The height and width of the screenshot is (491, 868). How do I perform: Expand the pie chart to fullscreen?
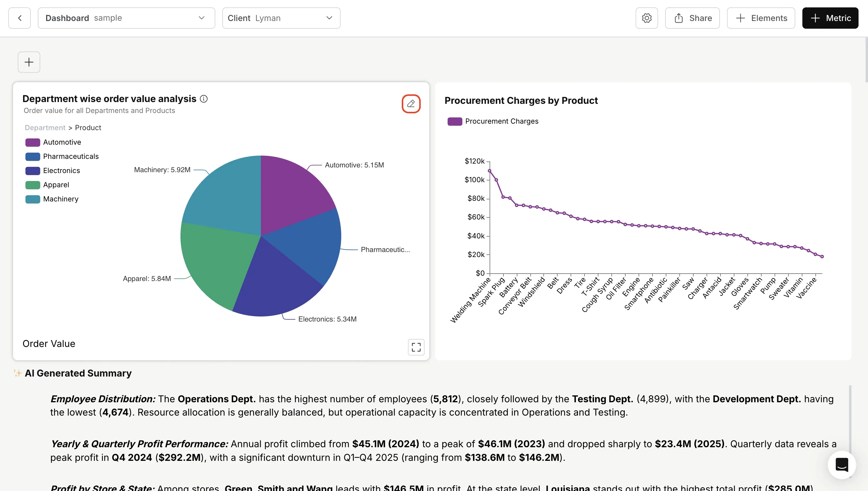[x=416, y=347]
